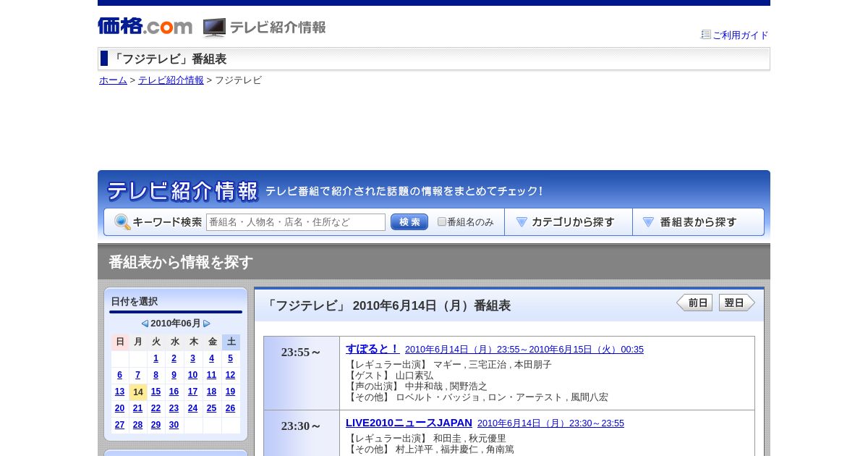Select June 2 in the calendar
Image resolution: width=868 pixels, height=456 pixels.
pyautogui.click(x=174, y=358)
